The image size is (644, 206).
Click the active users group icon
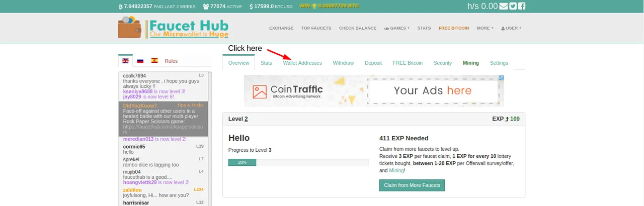206,7
